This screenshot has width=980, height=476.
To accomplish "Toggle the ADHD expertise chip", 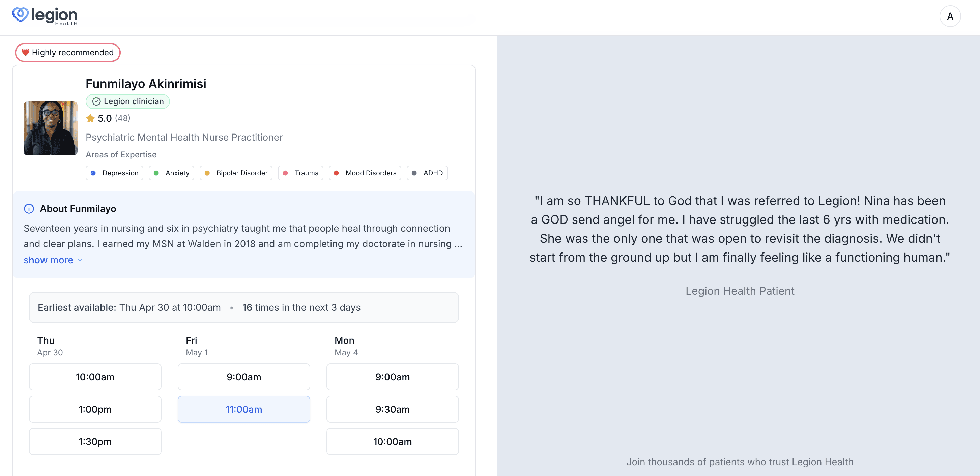I will click(x=427, y=173).
